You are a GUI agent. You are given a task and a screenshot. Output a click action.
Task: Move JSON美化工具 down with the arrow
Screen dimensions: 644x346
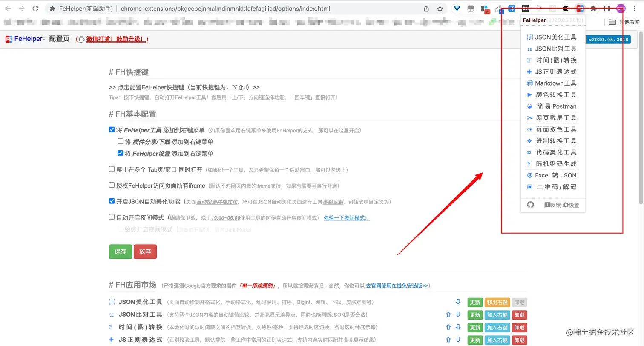click(x=458, y=302)
